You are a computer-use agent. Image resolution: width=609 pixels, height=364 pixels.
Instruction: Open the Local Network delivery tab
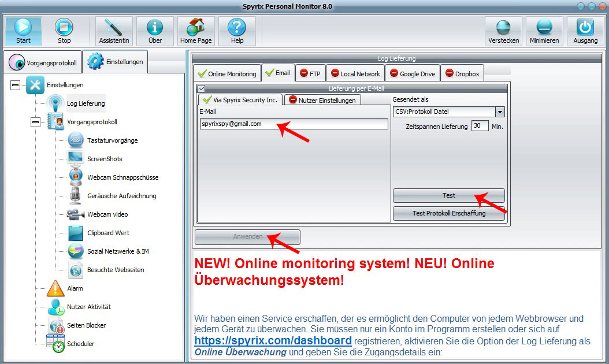[355, 73]
